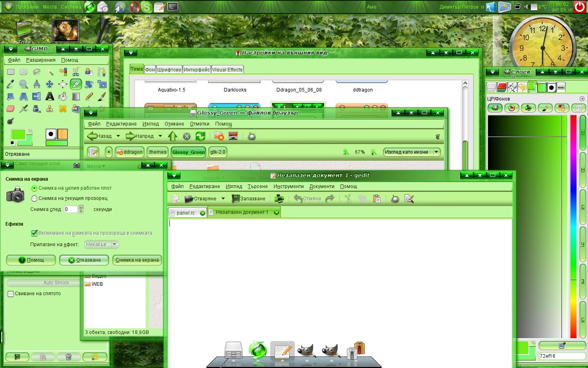Open the view-as-icons dropdown in file browser
Image resolution: width=588 pixels, height=368 pixels.
tap(412, 152)
